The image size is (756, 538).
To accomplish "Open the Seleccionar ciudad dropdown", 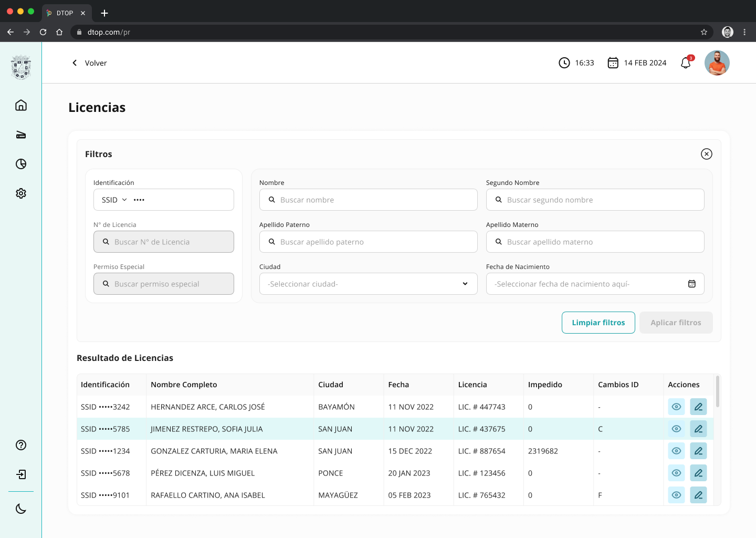I will tap(368, 284).
